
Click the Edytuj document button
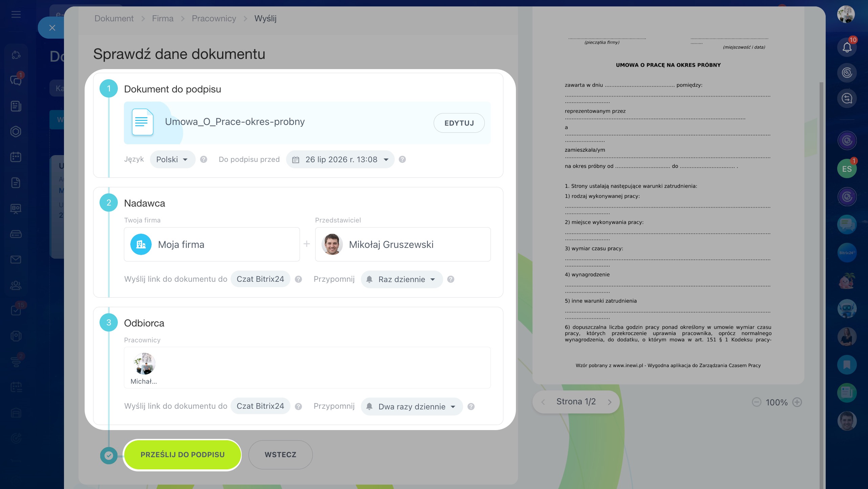[459, 123]
